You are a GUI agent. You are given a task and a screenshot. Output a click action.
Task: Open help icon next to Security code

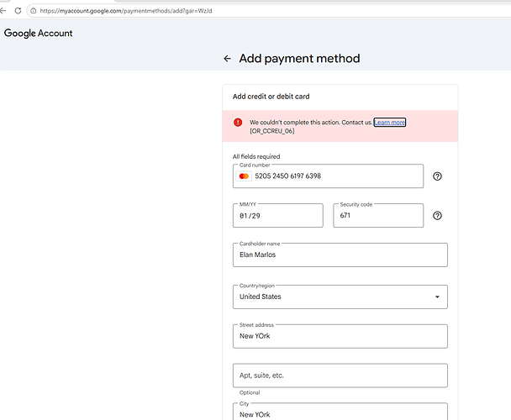pyautogui.click(x=437, y=216)
